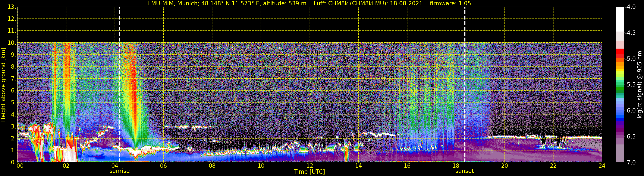This screenshot has width=644, height=176.
Task: Click the '00' tick on the time axis
Action: pyautogui.click(x=20, y=166)
